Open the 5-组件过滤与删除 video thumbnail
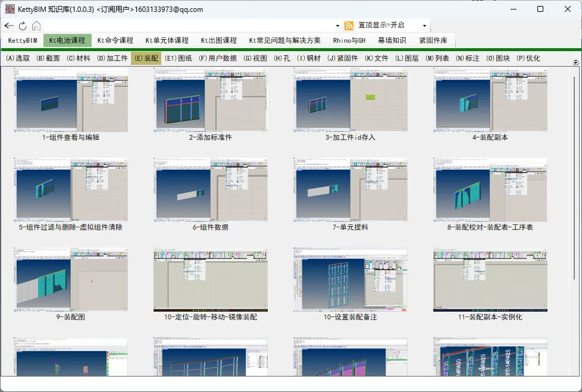 pyautogui.click(x=71, y=190)
